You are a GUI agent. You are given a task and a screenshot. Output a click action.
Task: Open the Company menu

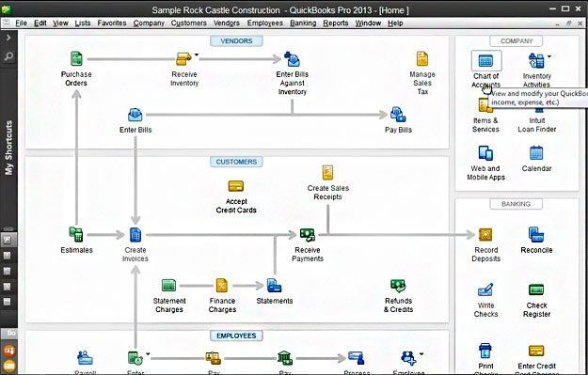149,23
